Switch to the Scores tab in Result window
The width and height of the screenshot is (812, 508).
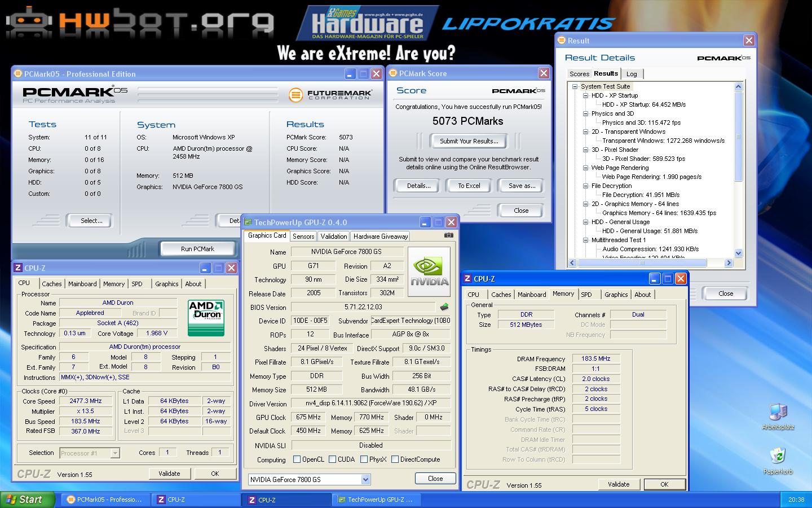(579, 74)
